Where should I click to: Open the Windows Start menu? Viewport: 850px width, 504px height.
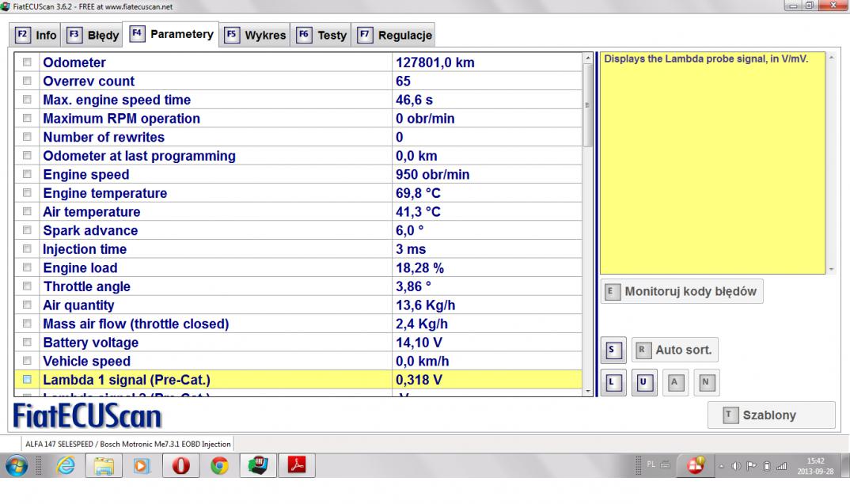[x=17, y=465]
